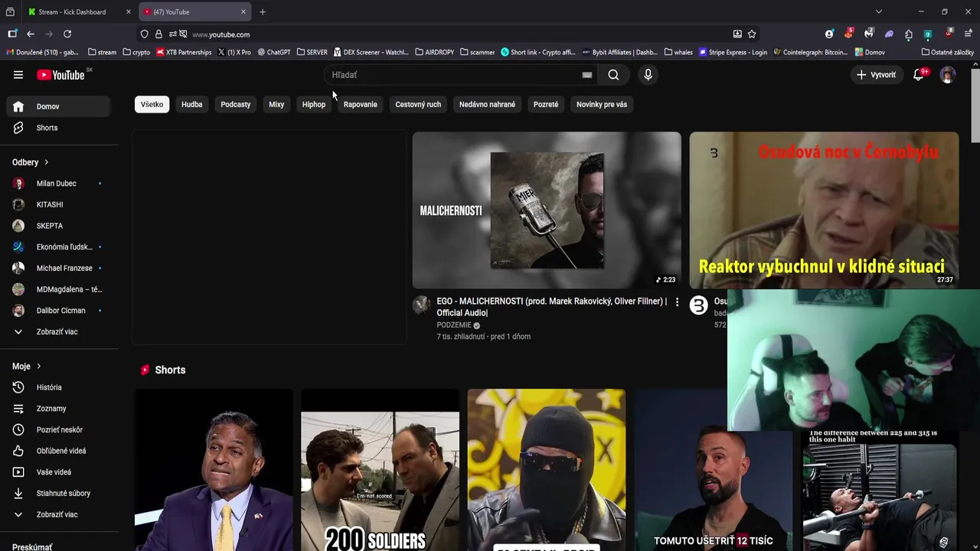Open the crypto bookmarks folder
This screenshot has width=980, height=551.
[x=136, y=52]
